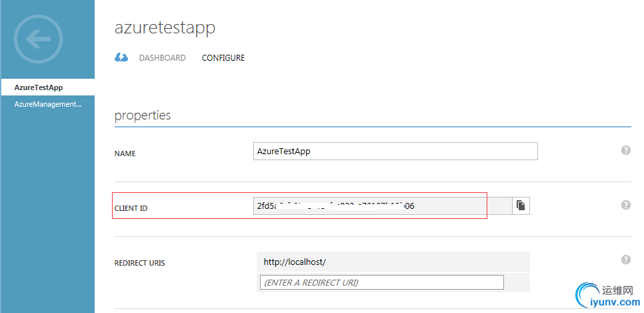
Task: Click into the Name input field
Action: tap(395, 151)
